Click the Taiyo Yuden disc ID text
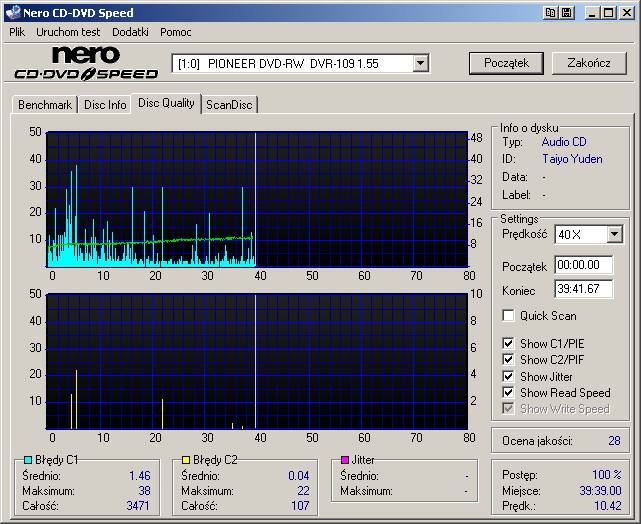 coord(572,159)
